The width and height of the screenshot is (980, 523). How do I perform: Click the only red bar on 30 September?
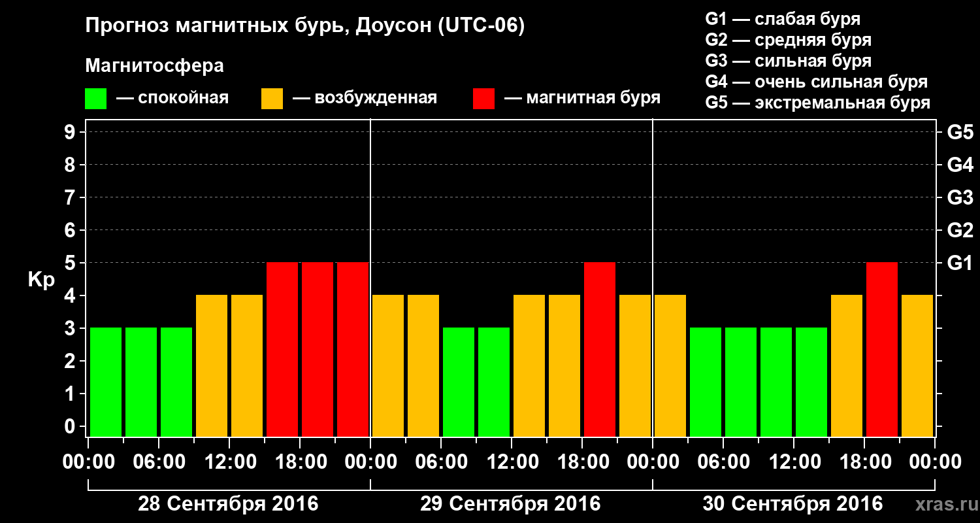(882, 349)
